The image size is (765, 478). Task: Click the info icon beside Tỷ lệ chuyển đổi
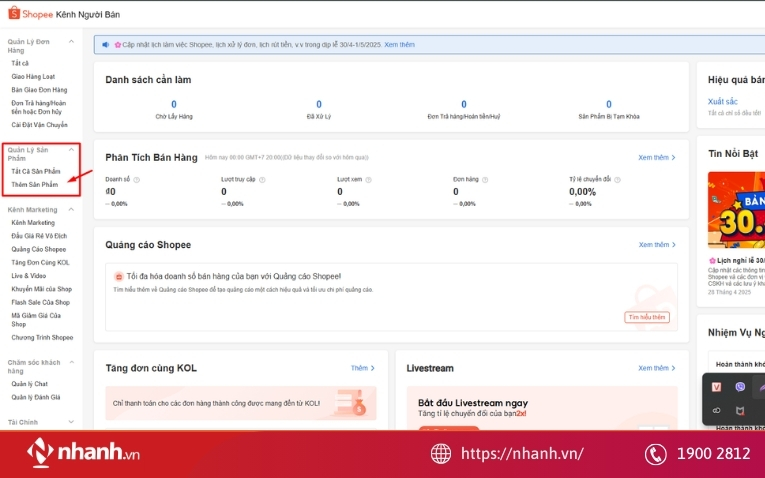(x=617, y=179)
